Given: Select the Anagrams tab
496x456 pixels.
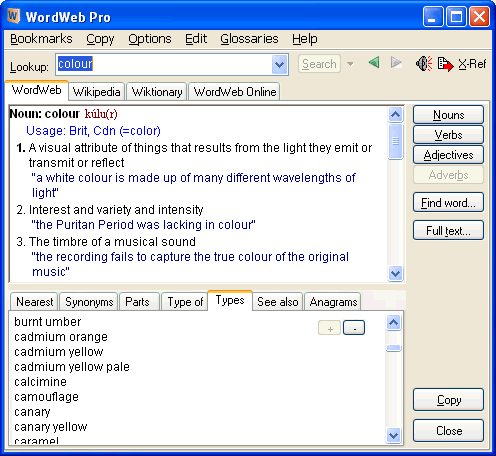Looking at the screenshot, I should [333, 302].
